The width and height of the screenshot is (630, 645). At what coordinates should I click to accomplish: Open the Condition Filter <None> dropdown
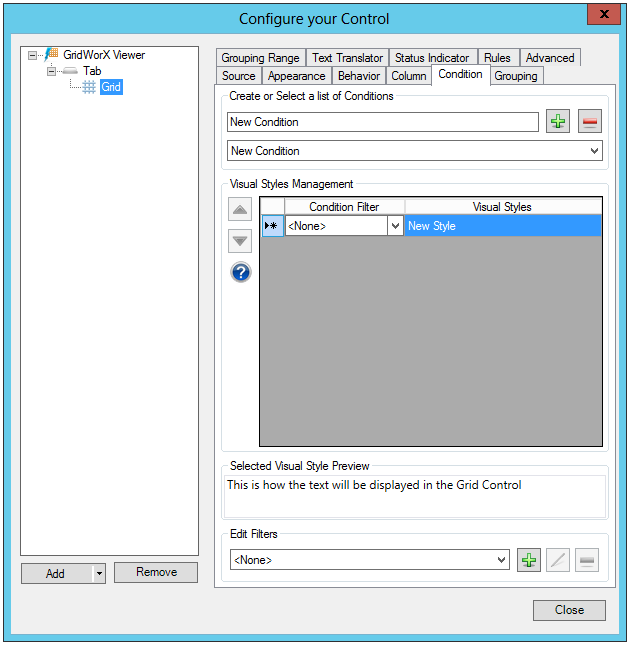coord(394,226)
